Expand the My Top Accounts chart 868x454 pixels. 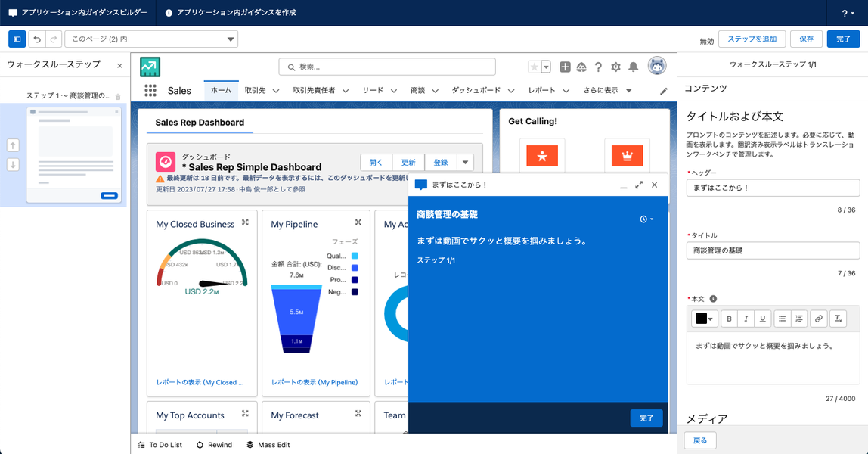click(x=245, y=414)
